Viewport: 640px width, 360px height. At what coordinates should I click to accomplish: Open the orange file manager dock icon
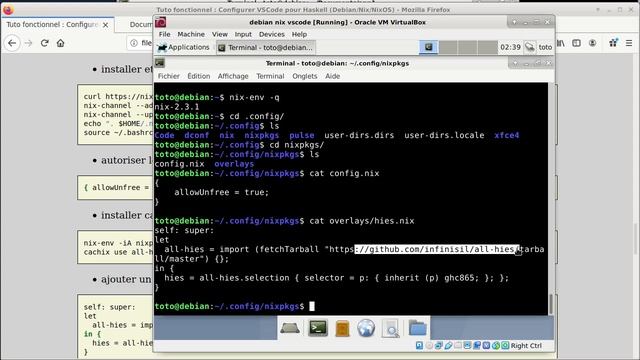coord(342,328)
